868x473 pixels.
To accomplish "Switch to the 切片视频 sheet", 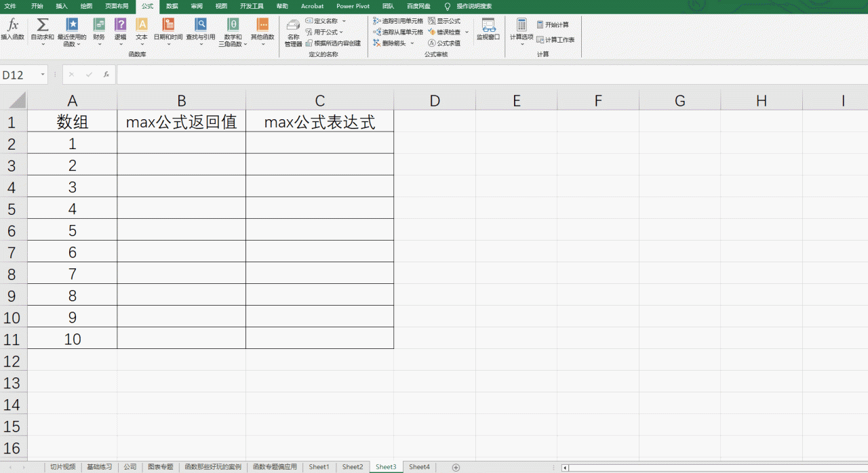I will click(x=63, y=467).
